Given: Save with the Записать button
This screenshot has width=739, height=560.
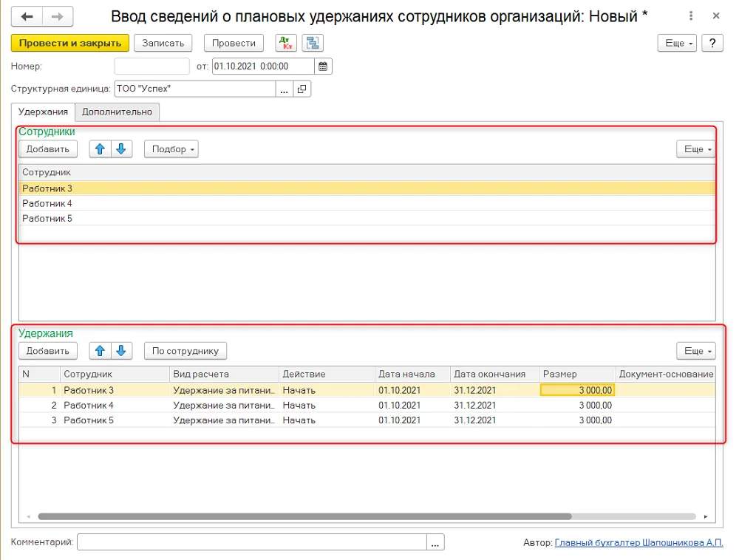Looking at the screenshot, I should (163, 43).
